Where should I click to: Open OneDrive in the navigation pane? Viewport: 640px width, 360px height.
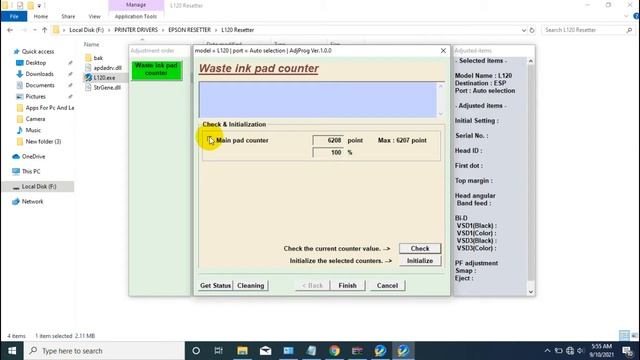click(x=33, y=156)
